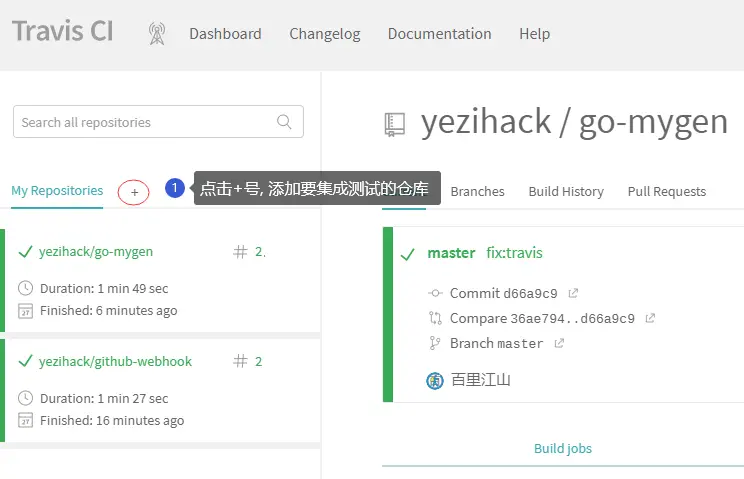Screen dimensions: 744x479
Task: Open the Compare 36ae794..d66a9c9 link
Action: (542, 318)
